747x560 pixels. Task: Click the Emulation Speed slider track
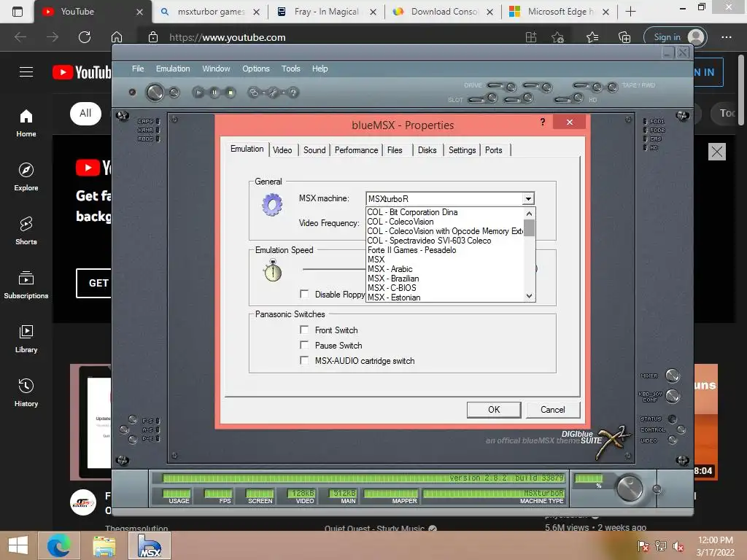coord(333,269)
